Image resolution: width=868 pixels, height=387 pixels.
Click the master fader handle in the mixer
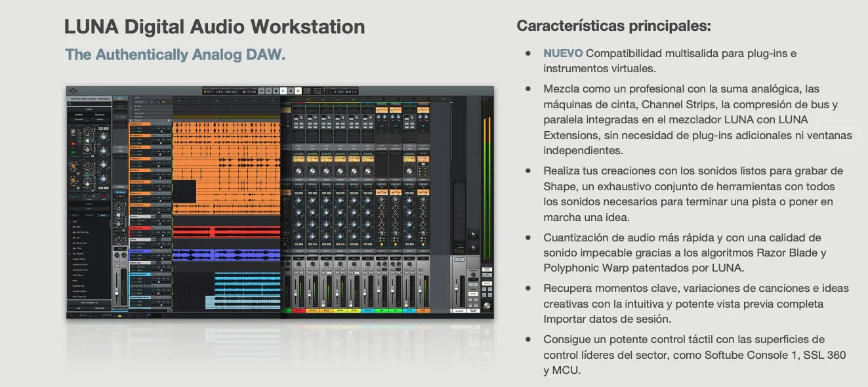(457, 287)
